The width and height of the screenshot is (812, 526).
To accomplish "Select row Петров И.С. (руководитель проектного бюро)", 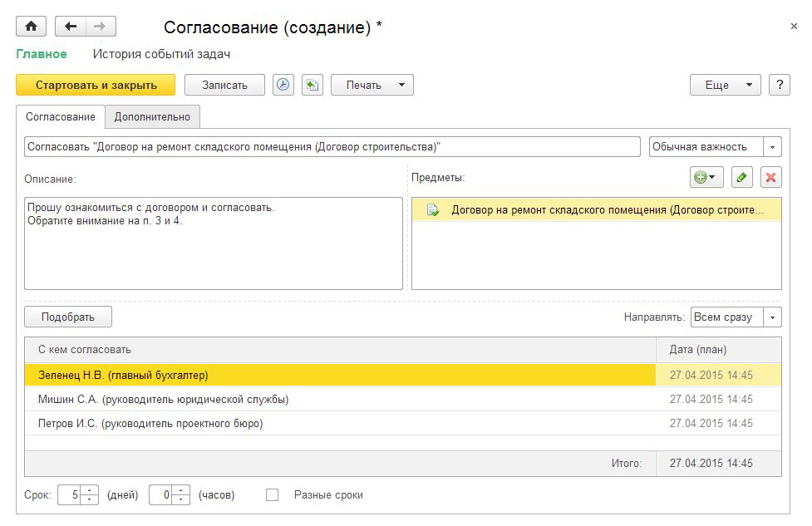I will 340,424.
